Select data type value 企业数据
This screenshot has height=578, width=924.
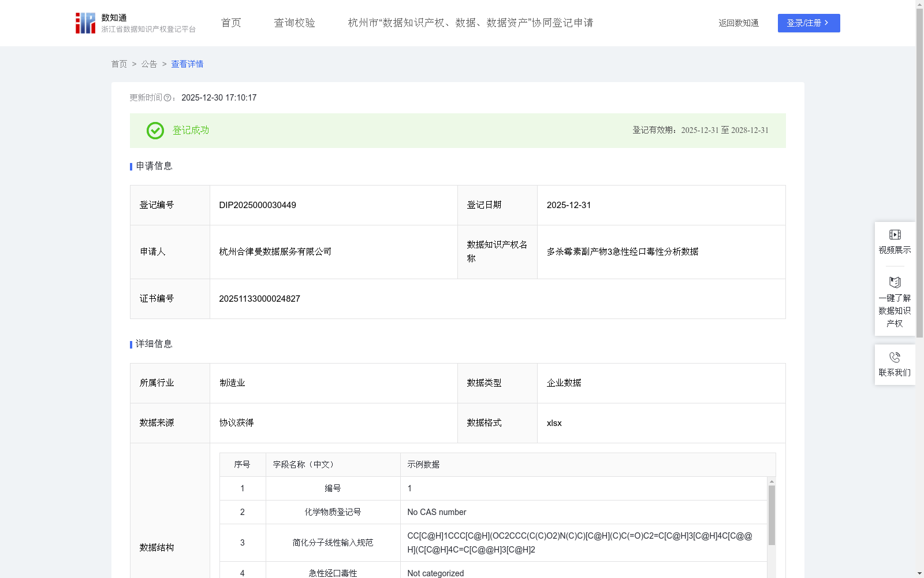564,383
